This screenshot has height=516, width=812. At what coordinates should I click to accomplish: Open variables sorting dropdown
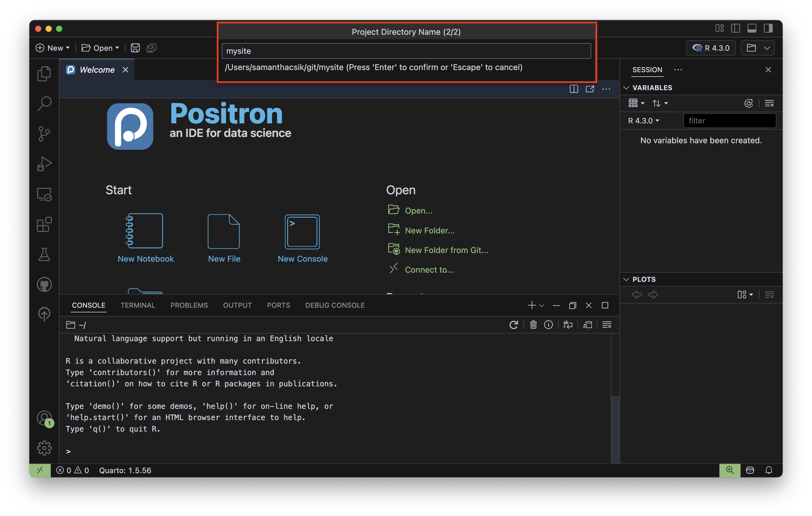660,103
